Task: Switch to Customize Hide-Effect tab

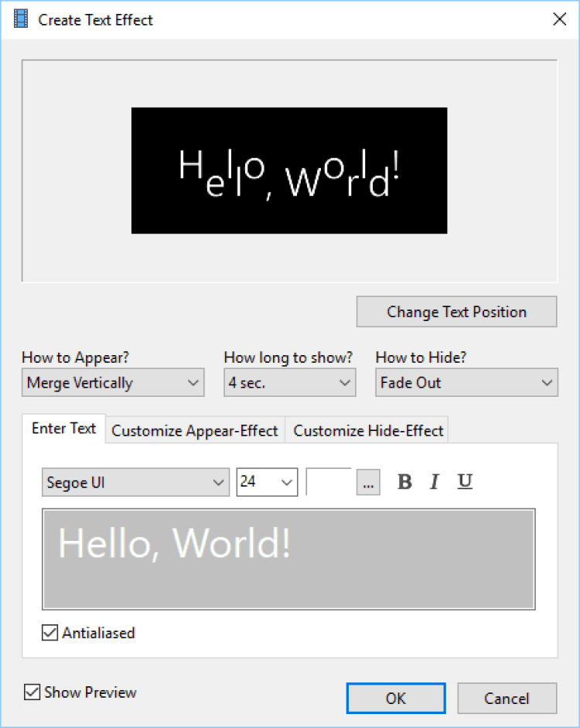Action: 368,430
